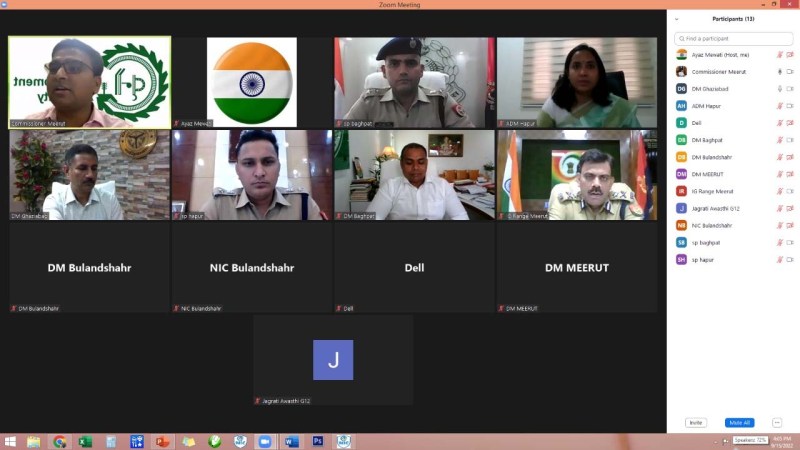Launch Chrome from the taskbar
The height and width of the screenshot is (450, 800).
(60, 441)
